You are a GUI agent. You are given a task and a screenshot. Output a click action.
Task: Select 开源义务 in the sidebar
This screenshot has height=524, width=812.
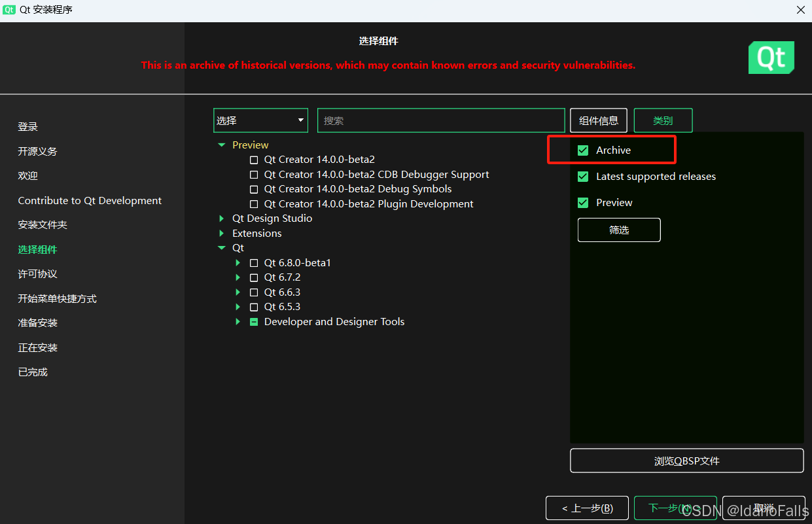click(x=38, y=151)
